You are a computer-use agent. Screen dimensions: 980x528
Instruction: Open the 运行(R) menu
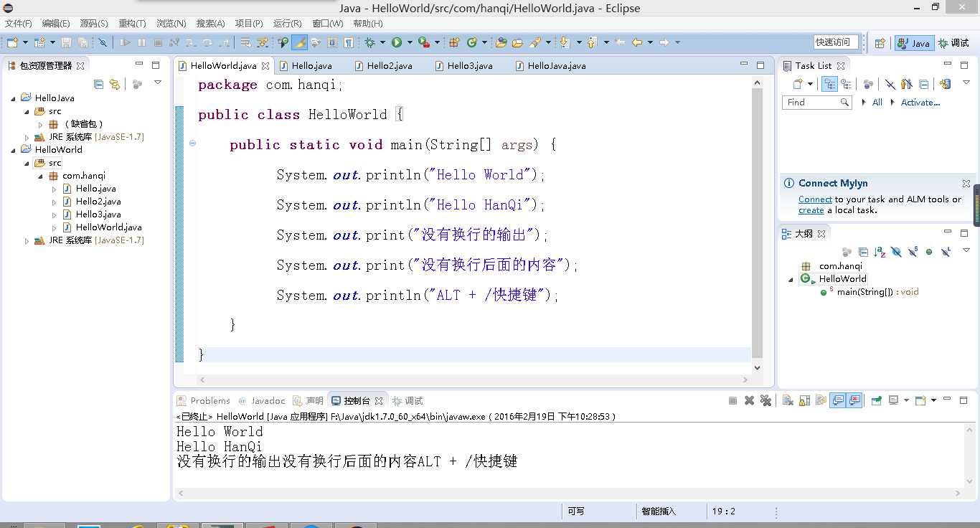click(x=288, y=24)
